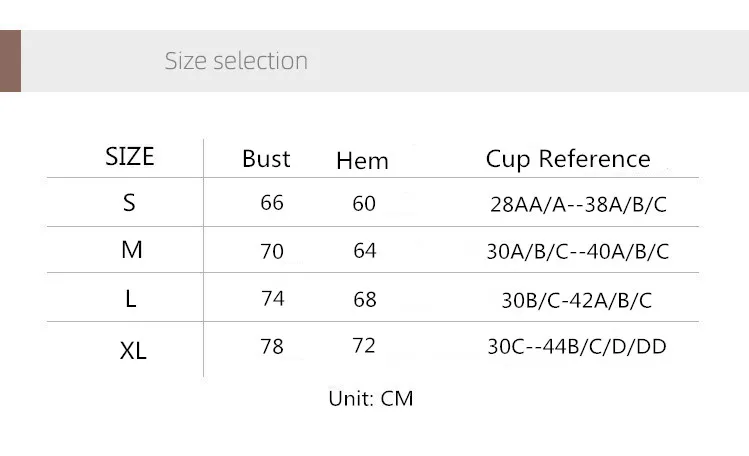Choose the XL size label
The image size is (749, 456).
coord(133,350)
